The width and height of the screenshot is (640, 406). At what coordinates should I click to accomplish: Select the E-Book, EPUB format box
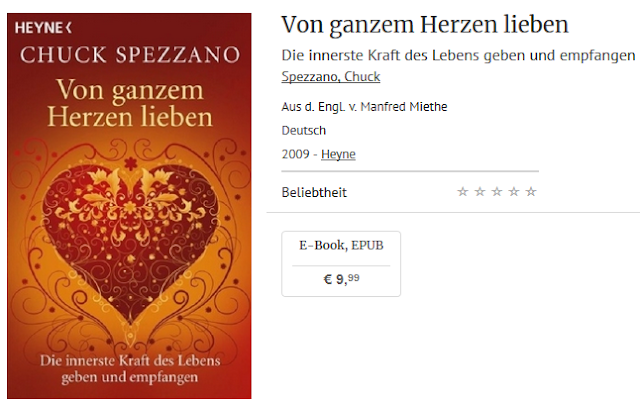[341, 264]
